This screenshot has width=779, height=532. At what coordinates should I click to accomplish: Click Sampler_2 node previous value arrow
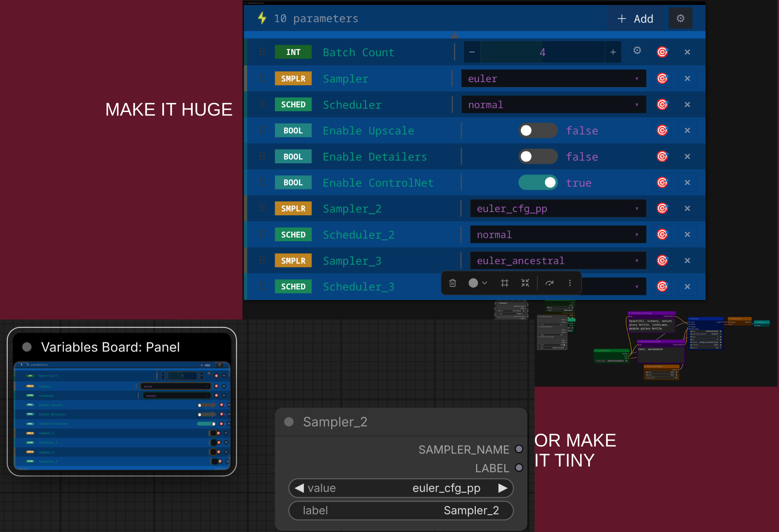[299, 488]
